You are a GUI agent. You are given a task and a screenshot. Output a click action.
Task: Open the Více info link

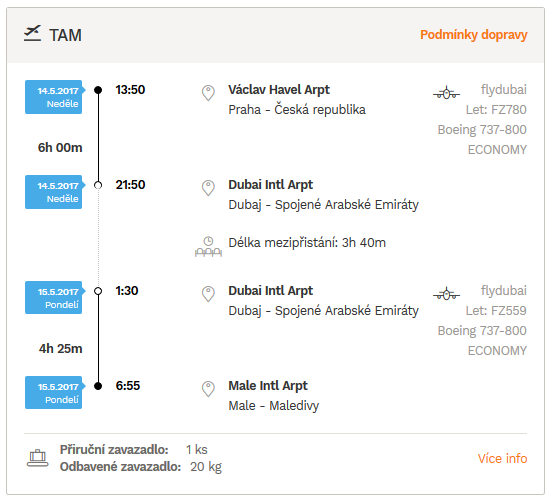click(502, 458)
